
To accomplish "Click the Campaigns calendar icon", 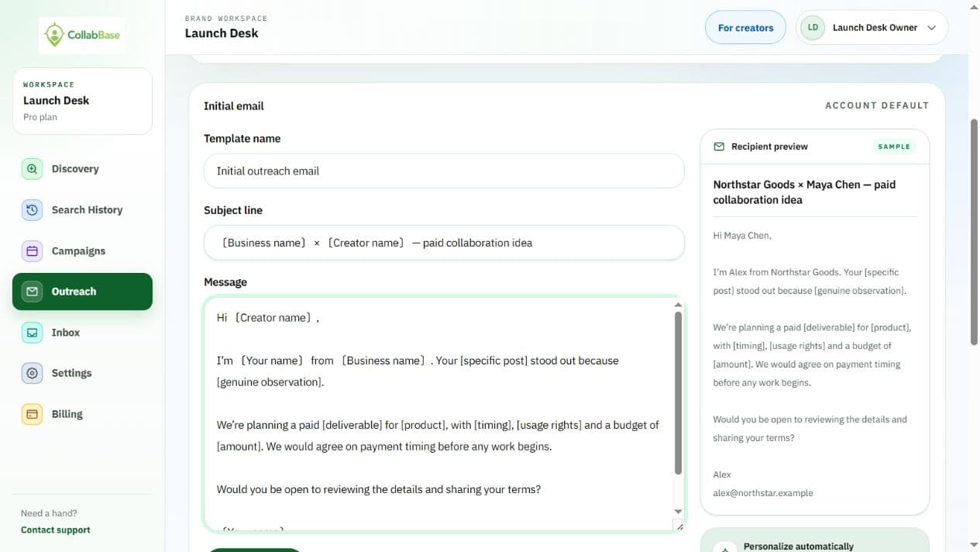I will point(32,251).
